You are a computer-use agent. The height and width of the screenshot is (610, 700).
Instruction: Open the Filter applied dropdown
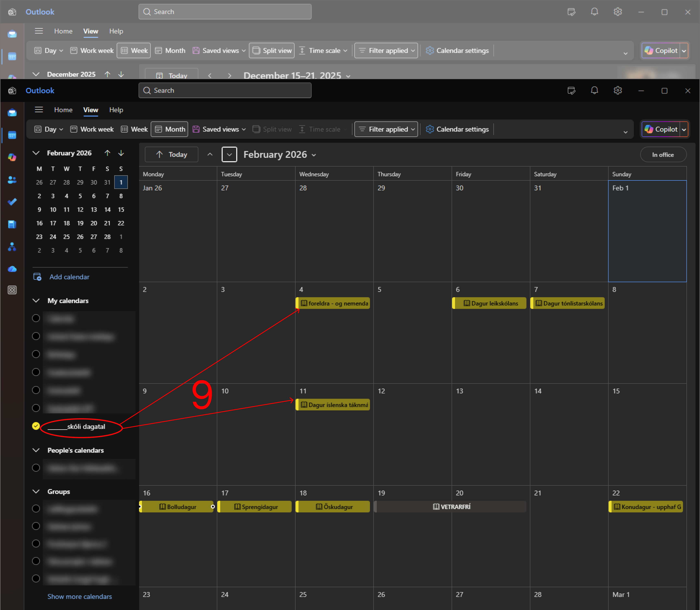(x=386, y=129)
